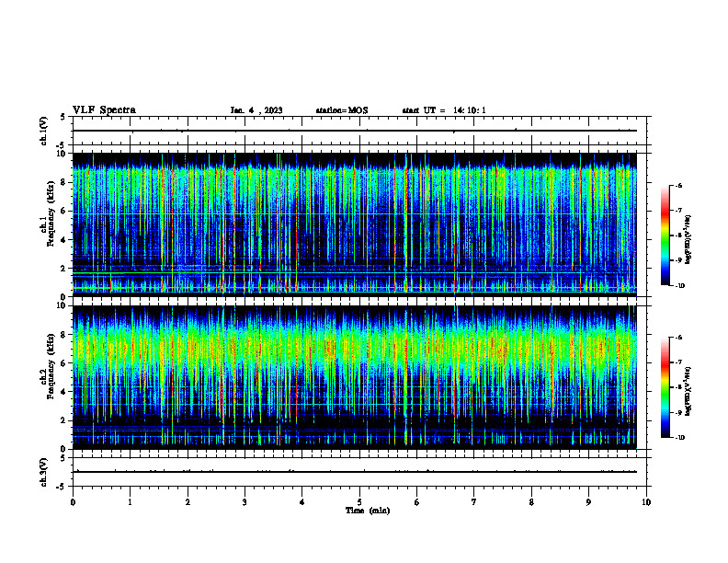Click the 'station=MOS' header label
Screen dimensions: 728x563
tap(342, 110)
